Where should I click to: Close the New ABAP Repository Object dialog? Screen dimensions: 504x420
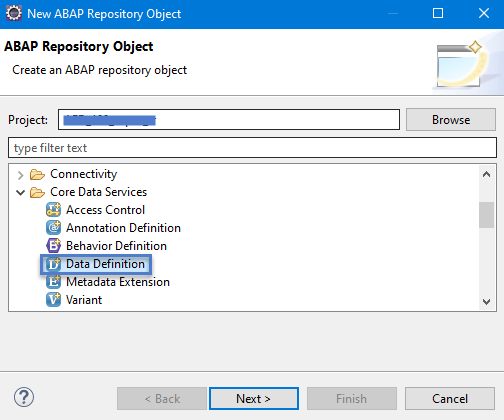click(484, 13)
